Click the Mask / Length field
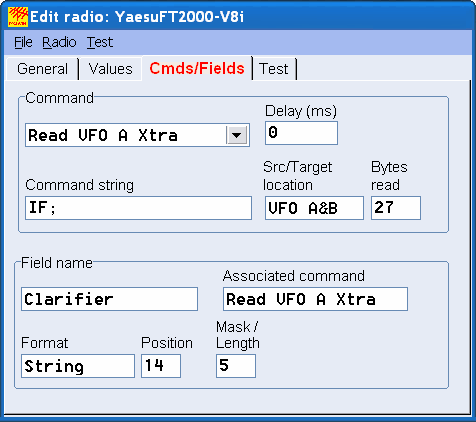Screen dimensions: 476x422 tap(236, 366)
